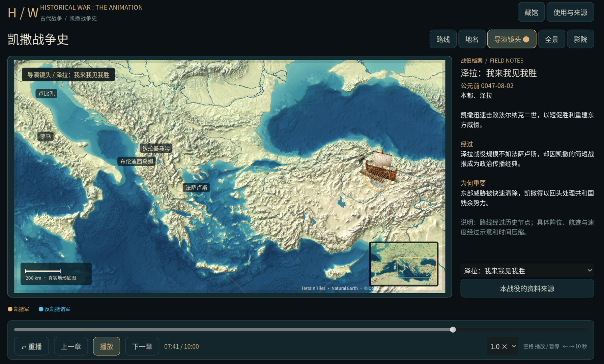Click the Terrain Tiles attribution link

(x=313, y=288)
